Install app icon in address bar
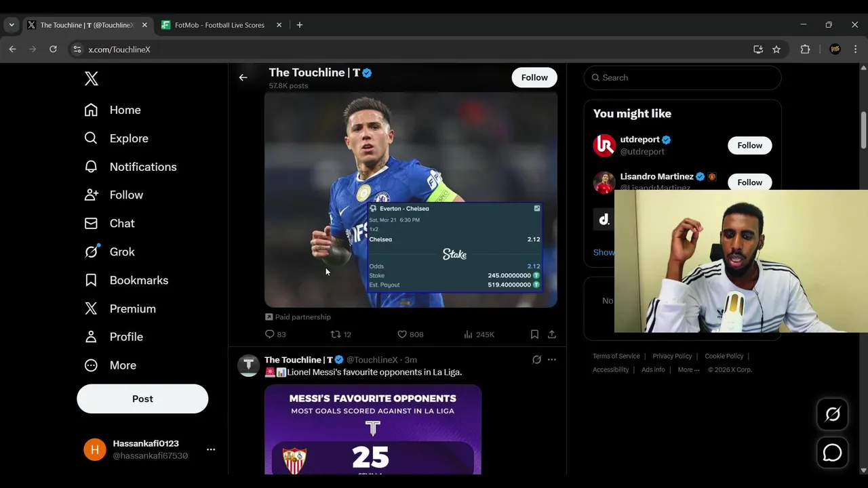Screen dimensions: 868x488 pos(758,49)
